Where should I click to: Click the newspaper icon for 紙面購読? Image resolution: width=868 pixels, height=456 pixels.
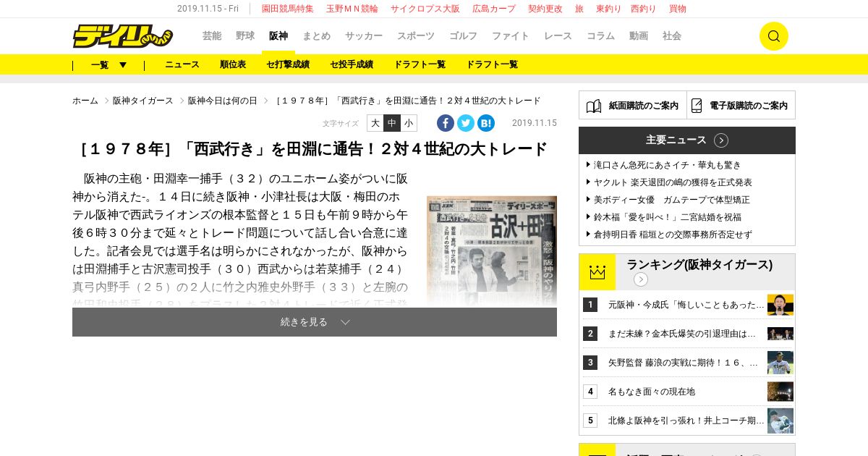[x=594, y=106]
